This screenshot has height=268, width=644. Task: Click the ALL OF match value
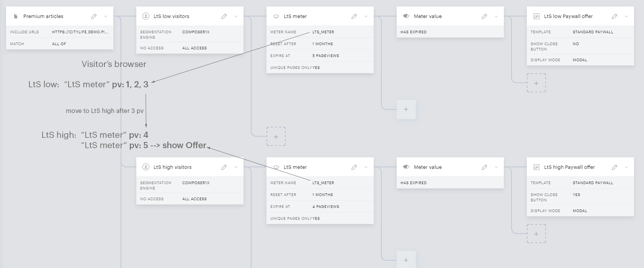[x=59, y=44]
